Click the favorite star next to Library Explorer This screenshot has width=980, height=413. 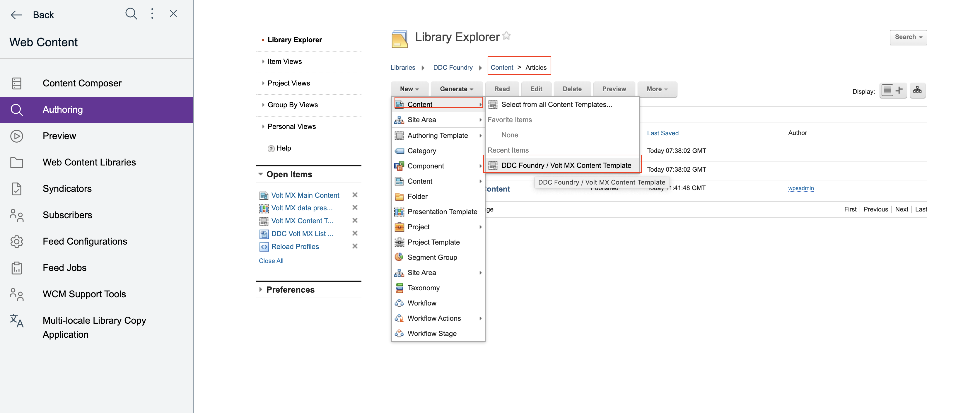click(x=506, y=36)
